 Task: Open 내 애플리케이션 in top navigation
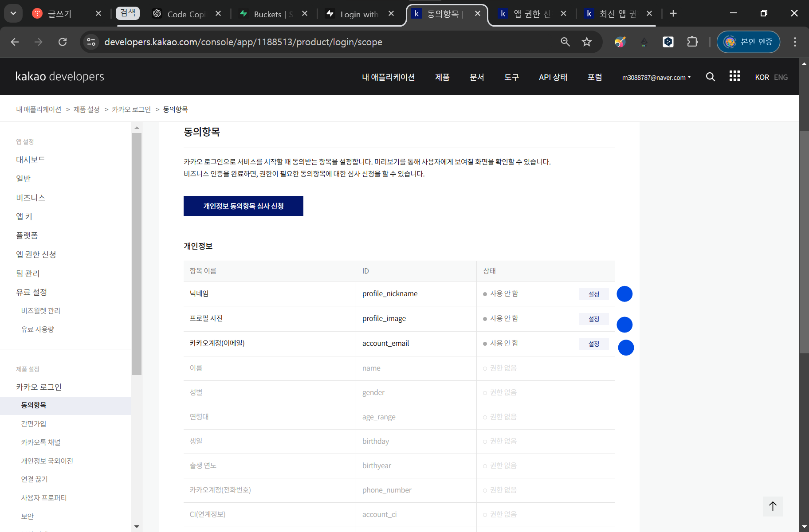click(389, 77)
